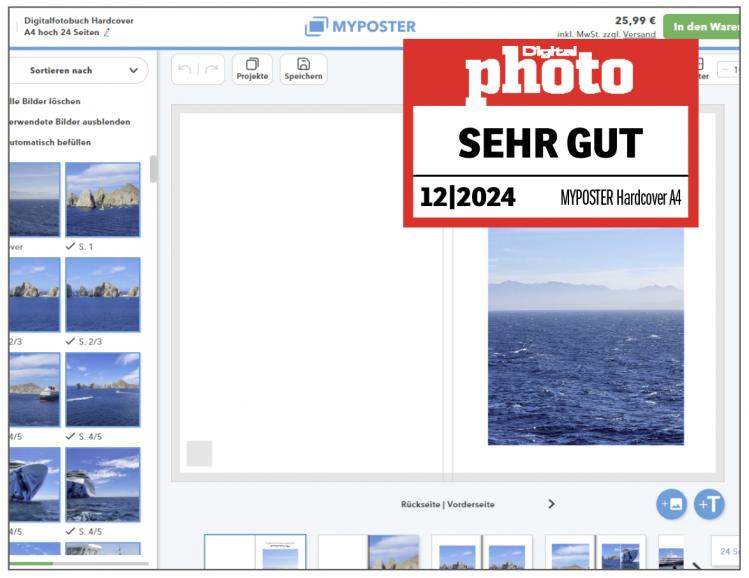This screenshot has height=578, width=749.
Task: Select the second spread in the page strip
Action: pos(369,552)
